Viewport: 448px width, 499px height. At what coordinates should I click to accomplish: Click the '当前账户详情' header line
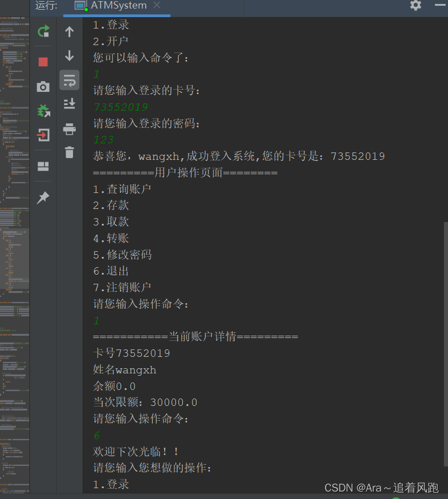point(195,337)
